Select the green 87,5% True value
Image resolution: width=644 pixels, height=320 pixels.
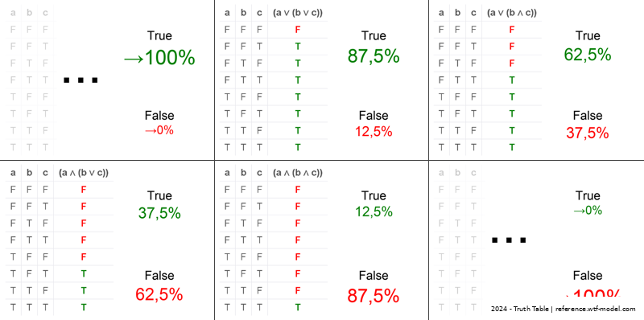pos(374,55)
